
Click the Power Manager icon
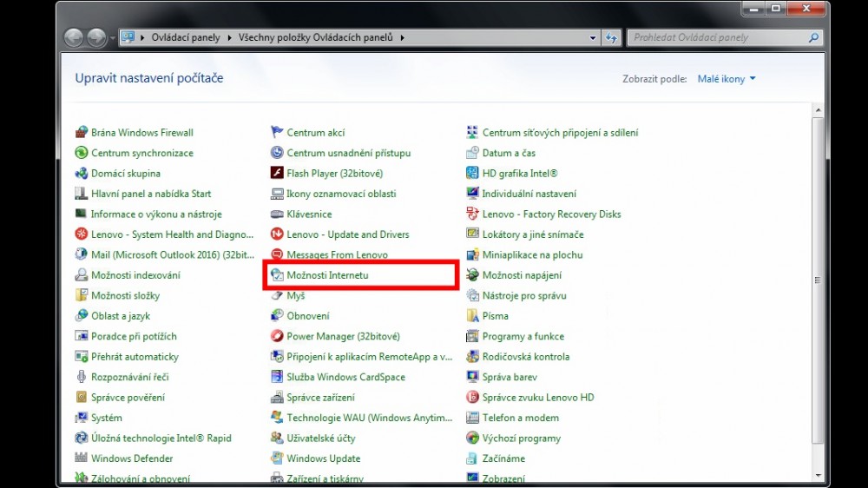coord(277,336)
